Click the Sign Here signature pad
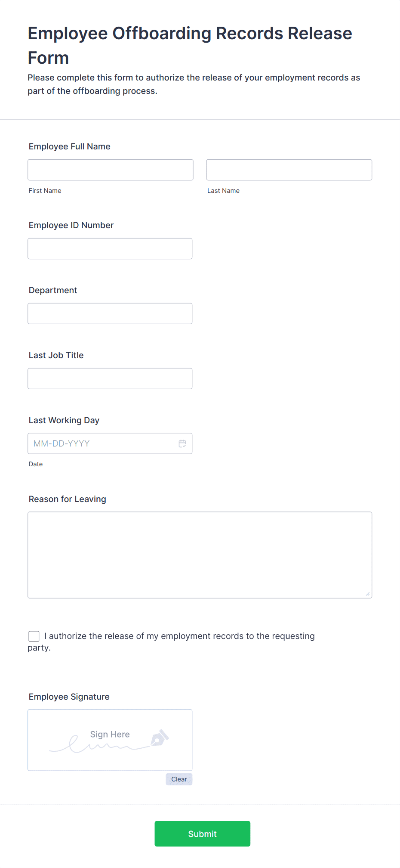Screen dimensions: 400x868 [110, 740]
